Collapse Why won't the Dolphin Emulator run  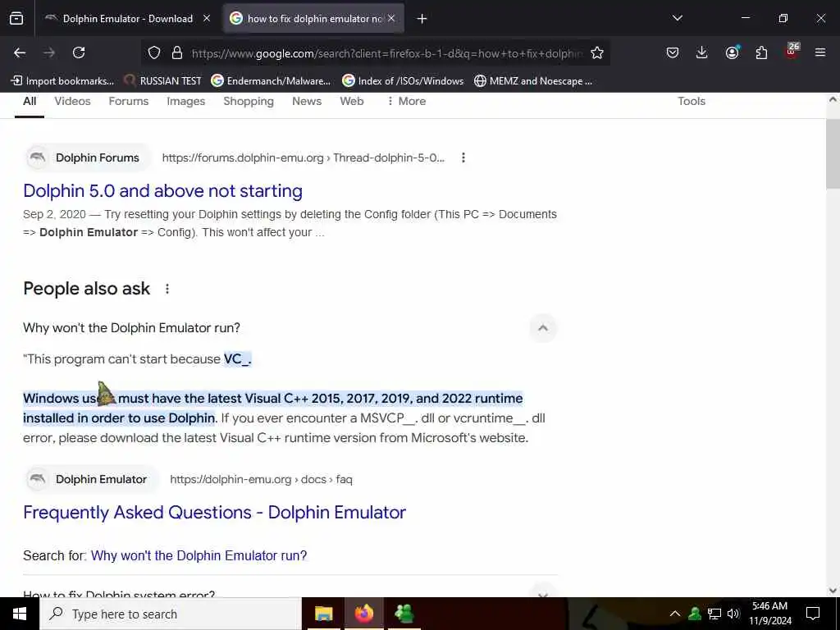[543, 328]
